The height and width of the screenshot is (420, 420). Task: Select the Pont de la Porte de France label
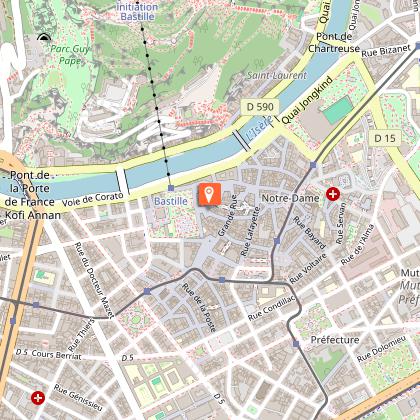31,195
